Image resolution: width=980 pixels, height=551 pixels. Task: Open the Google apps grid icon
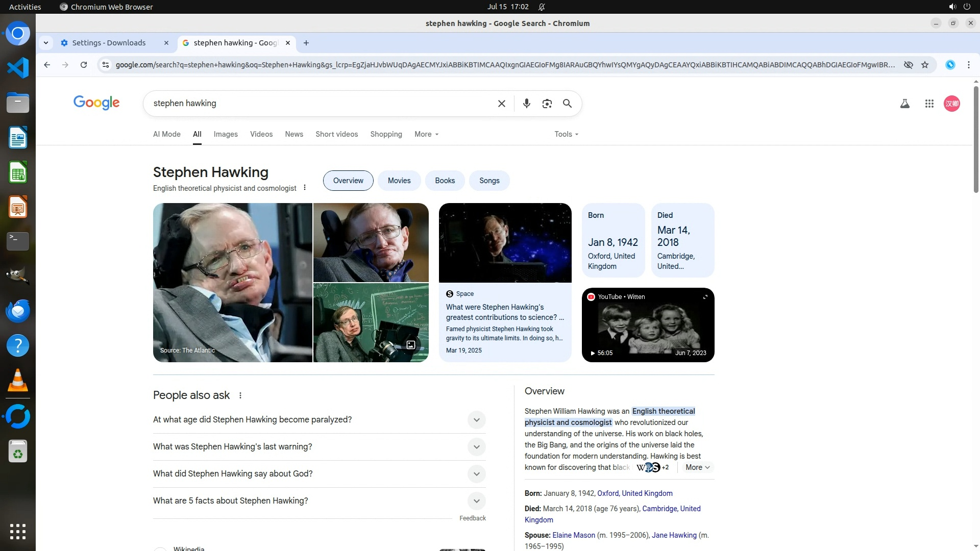pyautogui.click(x=929, y=104)
